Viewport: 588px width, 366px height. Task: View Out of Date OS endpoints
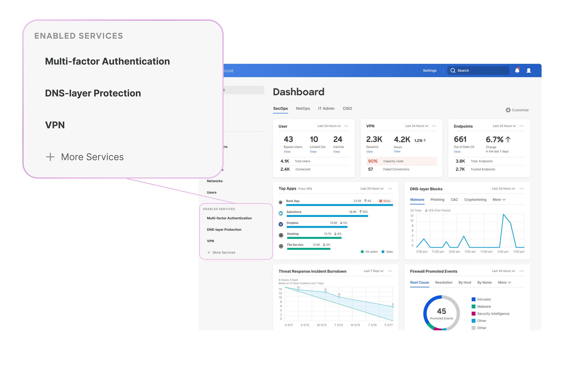(x=457, y=152)
